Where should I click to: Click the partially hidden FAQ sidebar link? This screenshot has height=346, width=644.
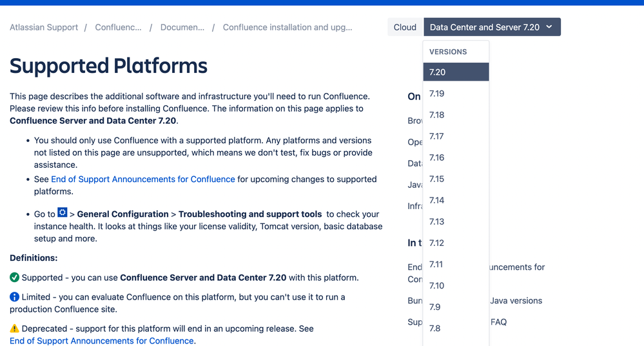click(498, 322)
